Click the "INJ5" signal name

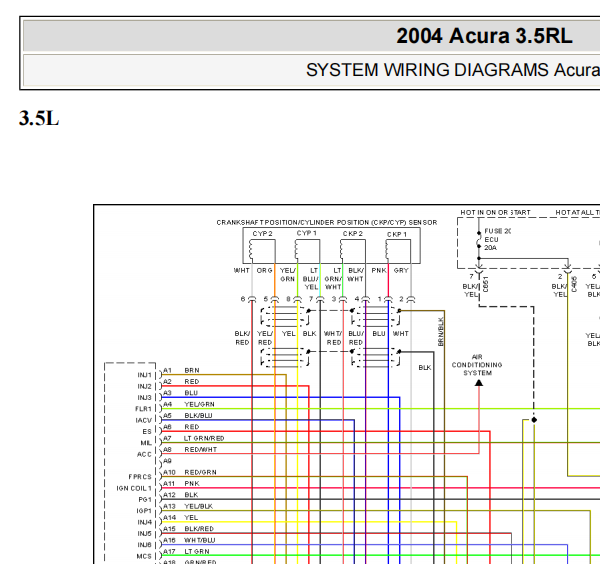click(x=145, y=534)
